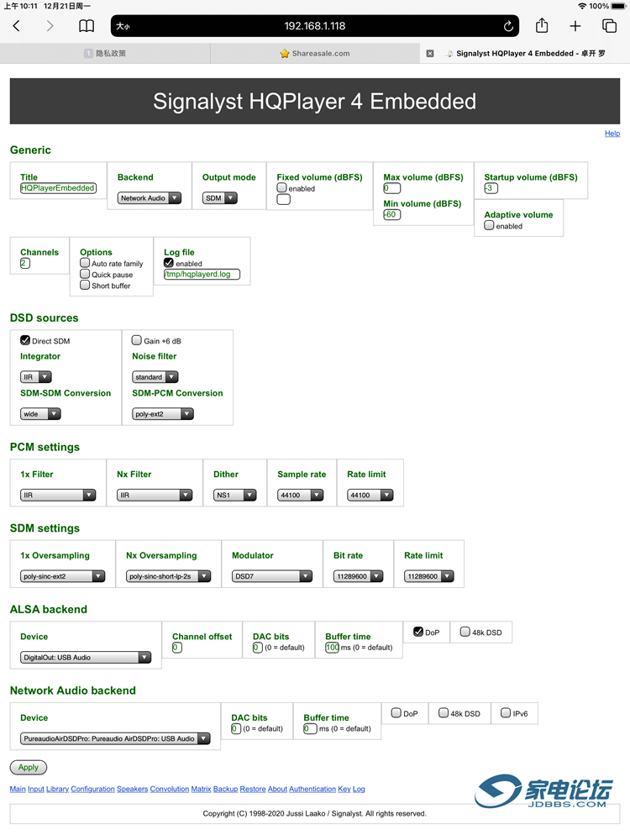The width and height of the screenshot is (630, 840).
Task: Open PCM Rate limit 44100 dropdown
Action: (370, 496)
